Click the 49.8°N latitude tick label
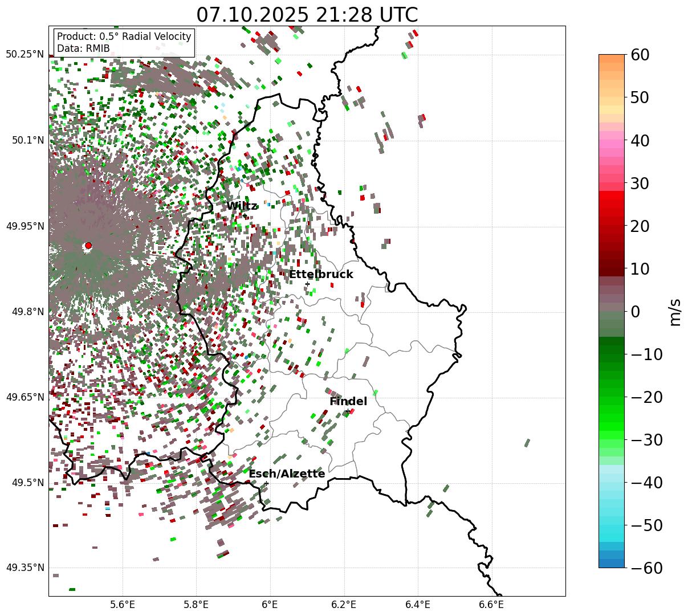The width and height of the screenshot is (688, 616). (x=27, y=312)
